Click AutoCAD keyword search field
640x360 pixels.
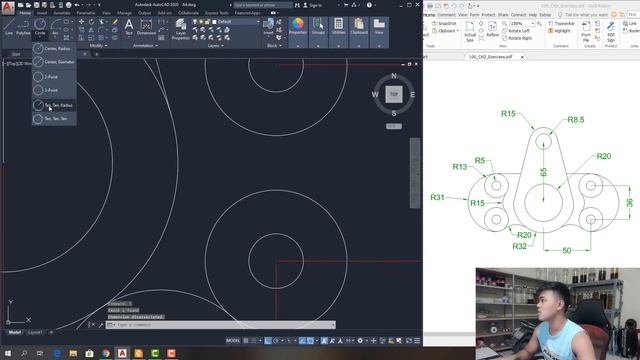click(263, 5)
